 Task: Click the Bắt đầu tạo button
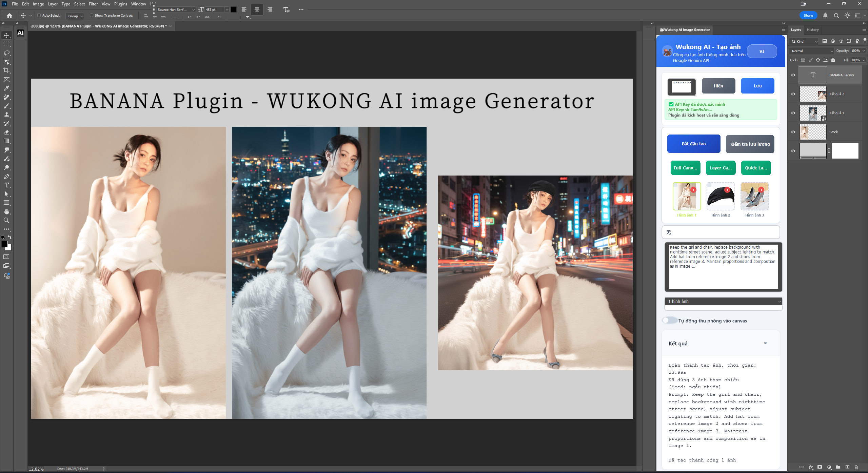coord(694,144)
